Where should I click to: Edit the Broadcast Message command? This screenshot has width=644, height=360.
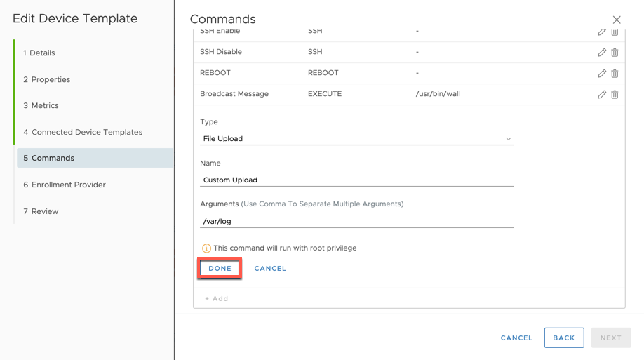(x=602, y=94)
